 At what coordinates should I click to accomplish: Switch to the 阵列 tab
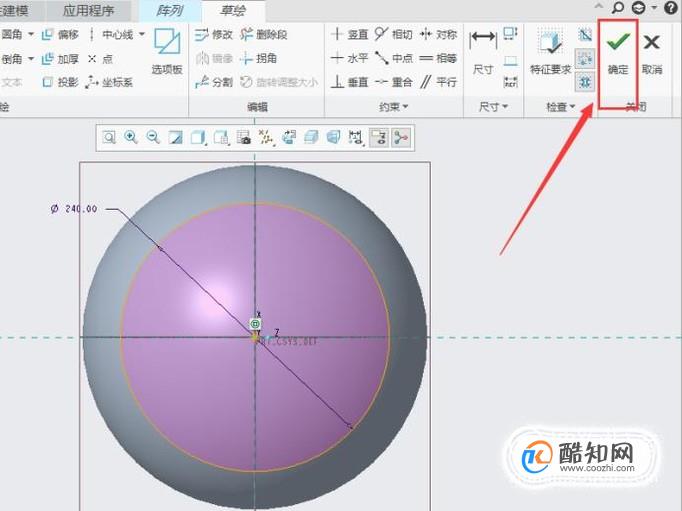(170, 10)
